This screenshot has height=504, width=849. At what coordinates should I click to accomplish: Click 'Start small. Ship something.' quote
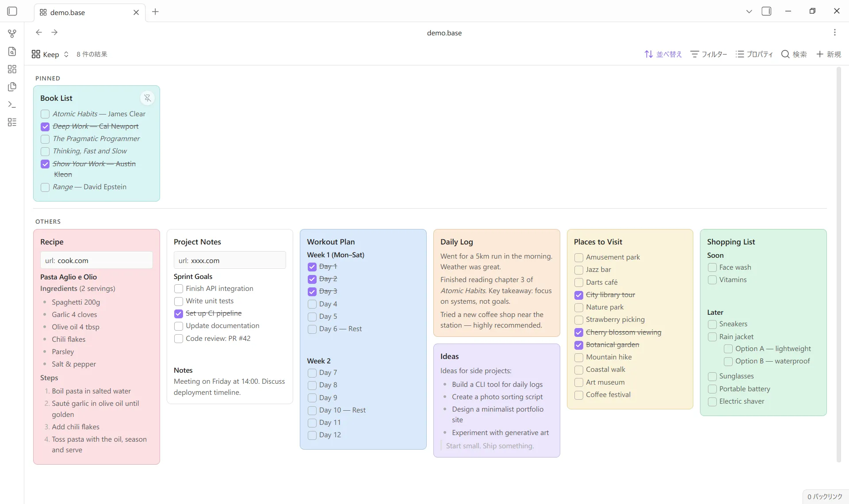[490, 446]
